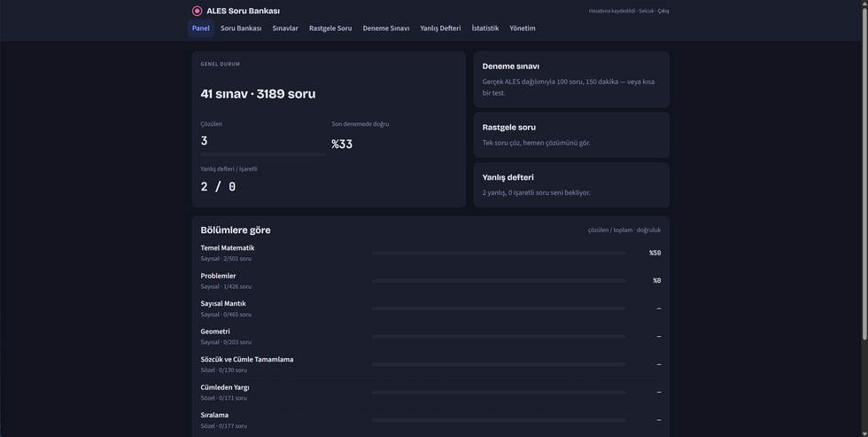
Task: Select Sözcük ve Cümle Tamamlama row
Action: (430, 364)
